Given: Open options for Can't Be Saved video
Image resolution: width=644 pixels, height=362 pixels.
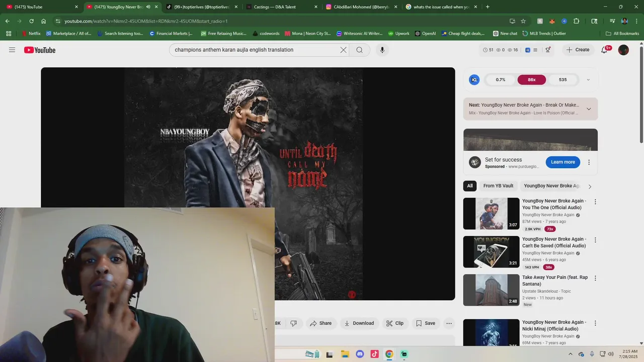Looking at the screenshot, I should [x=595, y=240].
